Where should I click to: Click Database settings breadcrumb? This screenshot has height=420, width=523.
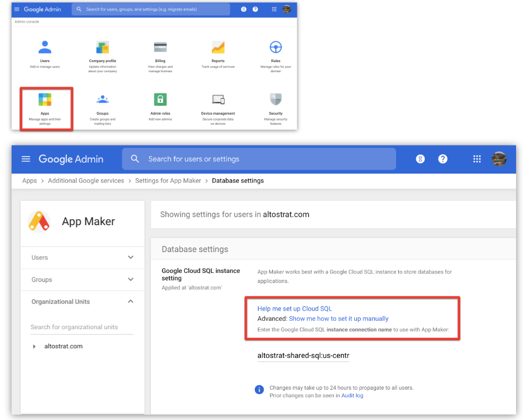[238, 181]
